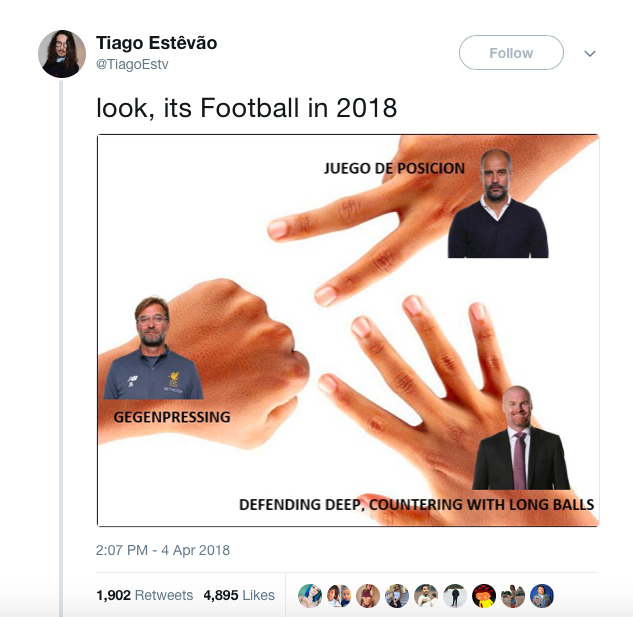Viewport: 633px width, 617px height.
Task: Expand the tweet options chevron
Action: point(590,54)
